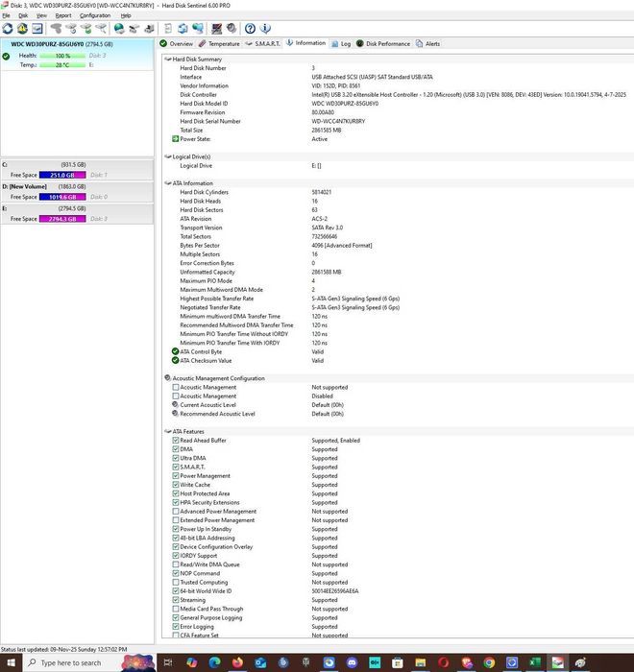
Task: Switch to the Alerts tab
Action: (x=427, y=44)
